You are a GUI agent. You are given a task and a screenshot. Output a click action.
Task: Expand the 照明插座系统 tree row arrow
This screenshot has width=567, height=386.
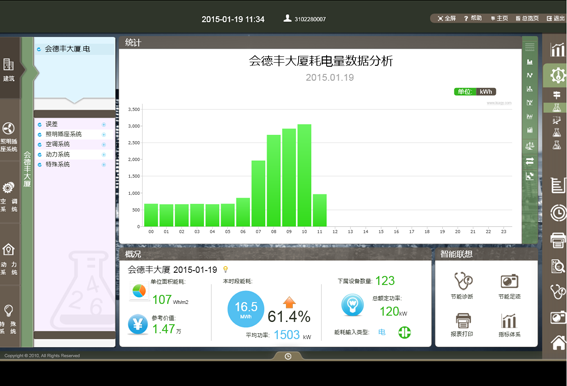tap(104, 135)
